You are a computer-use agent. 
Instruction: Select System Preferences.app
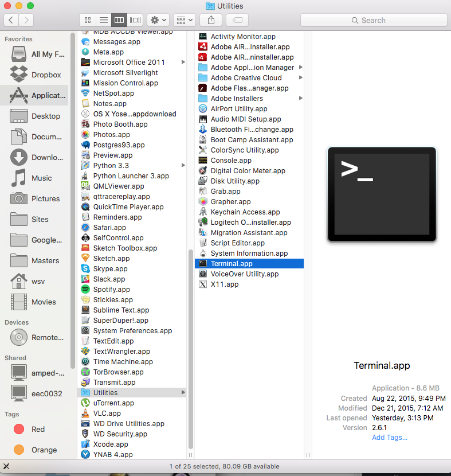[132, 330]
